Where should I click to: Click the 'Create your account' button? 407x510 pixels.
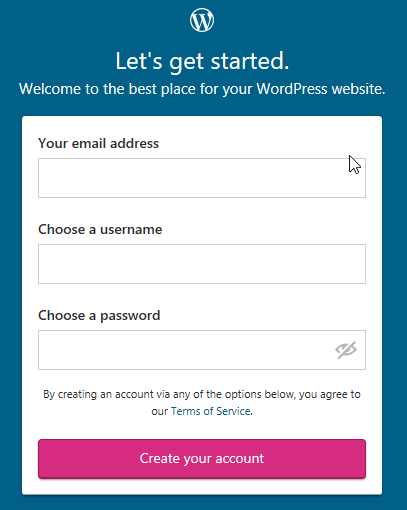(x=202, y=459)
